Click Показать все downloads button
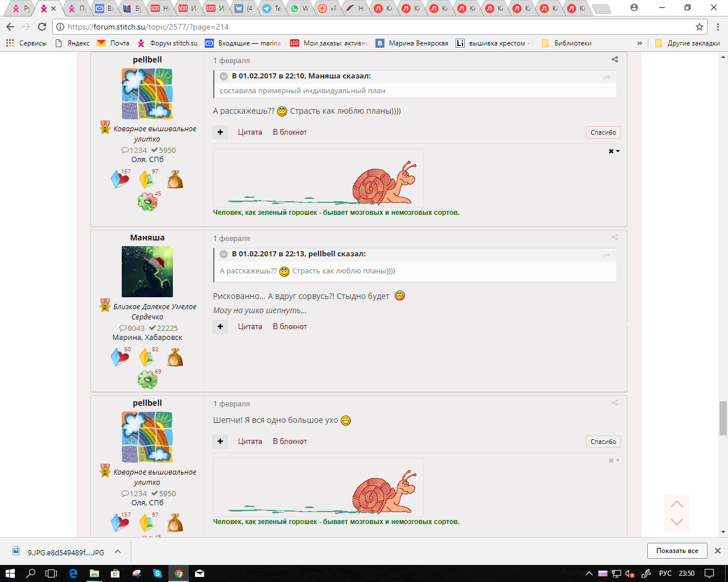 click(x=677, y=551)
